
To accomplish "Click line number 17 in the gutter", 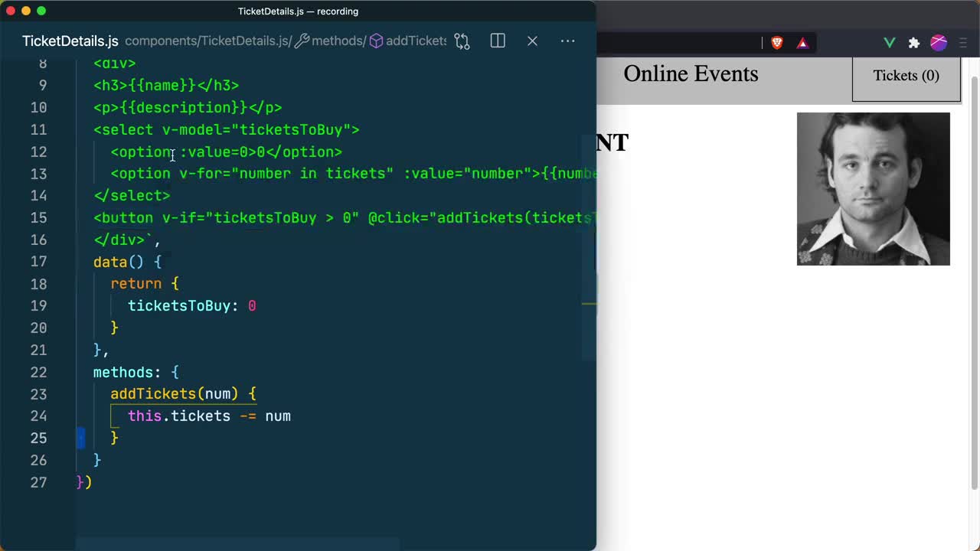I will click(x=38, y=262).
